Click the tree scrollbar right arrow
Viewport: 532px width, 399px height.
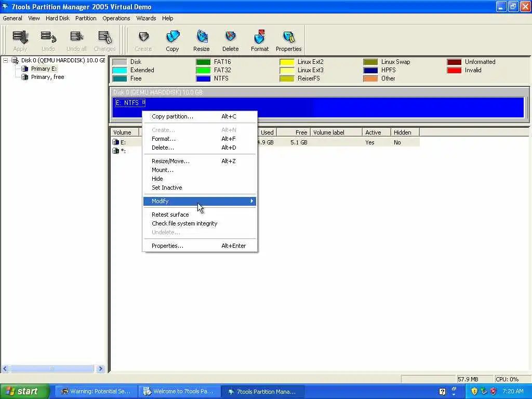pos(100,369)
